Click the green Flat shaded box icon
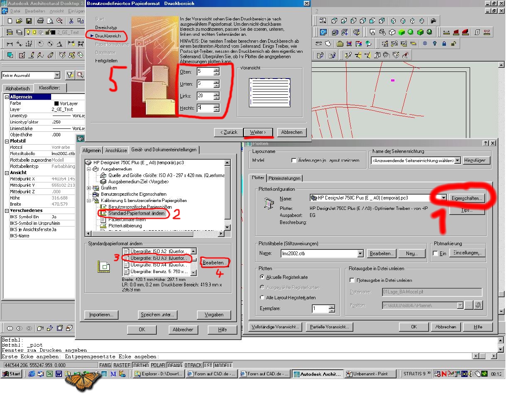Screen dimensions: 532x399 coord(401,32)
